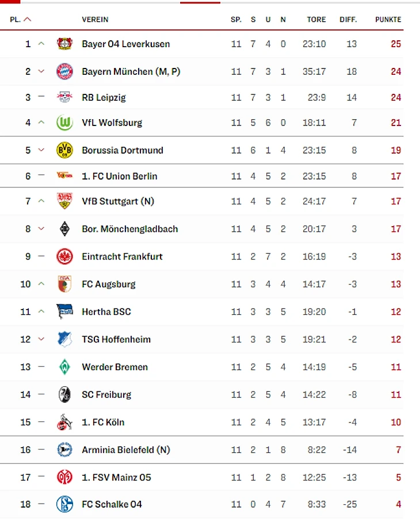
Task: Click the Eintracht Frankfurt eagle crest
Action: point(64,256)
